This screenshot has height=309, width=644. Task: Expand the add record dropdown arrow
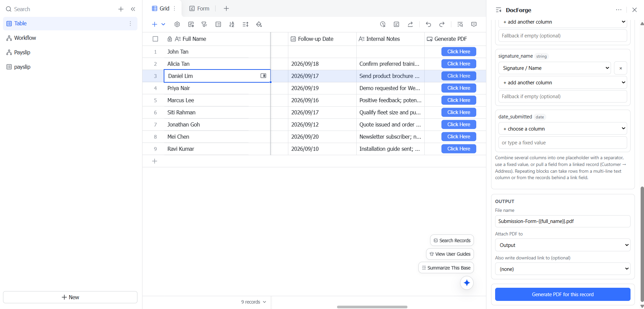click(x=163, y=24)
